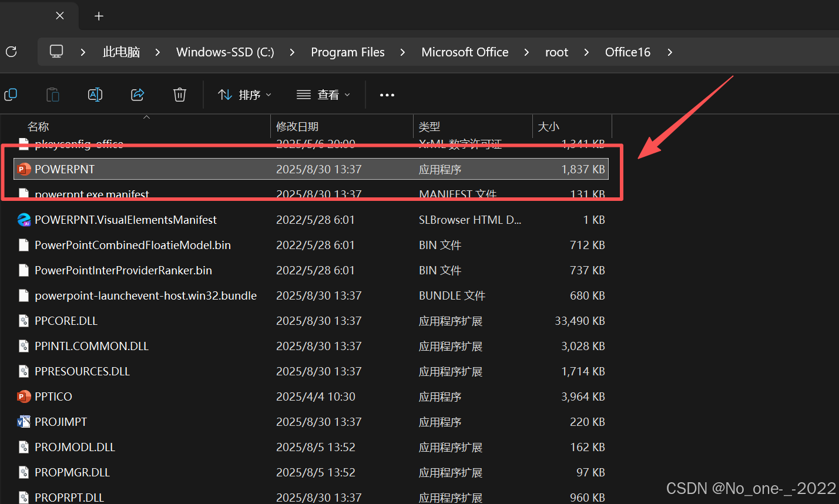839x504 pixels.
Task: Click the PPINTL.COMMON.DLL file icon
Action: pos(24,346)
